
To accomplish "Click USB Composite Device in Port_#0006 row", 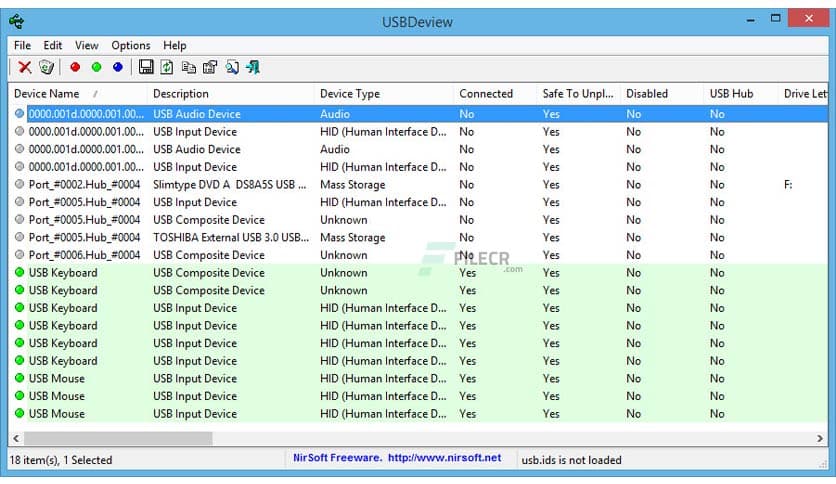I will point(208,255).
